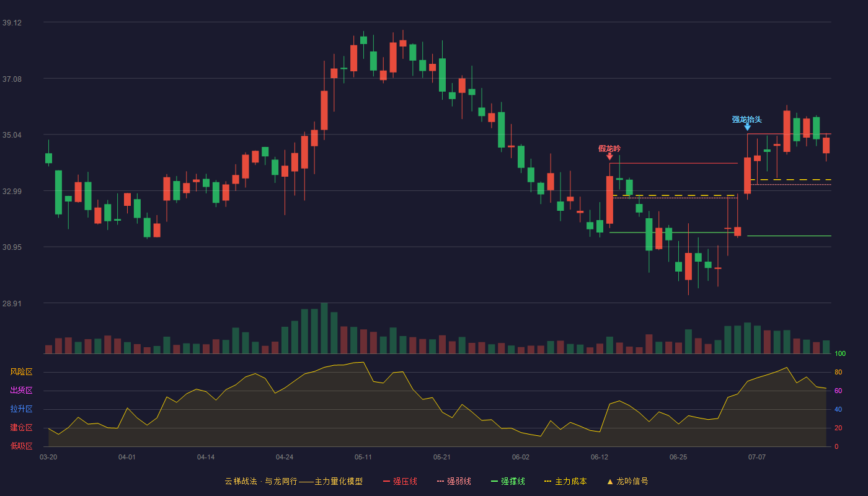
Task: Click the 35.04 price axis label
Action: coord(12,135)
